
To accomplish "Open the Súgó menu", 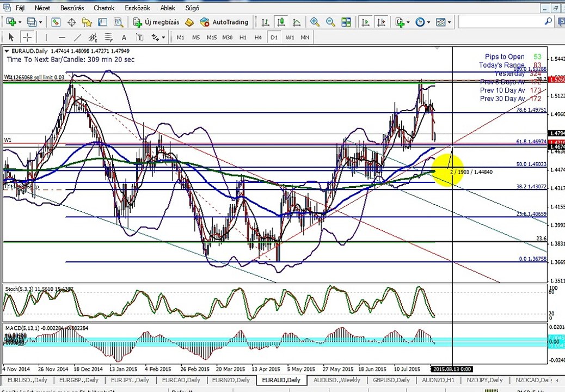I will coord(192,8).
